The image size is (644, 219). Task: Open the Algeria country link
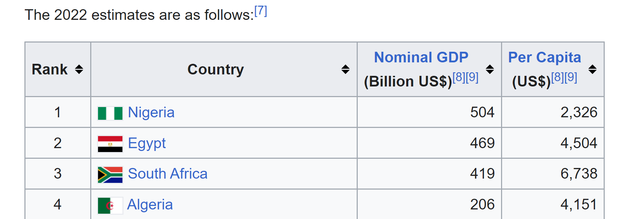coord(150,205)
